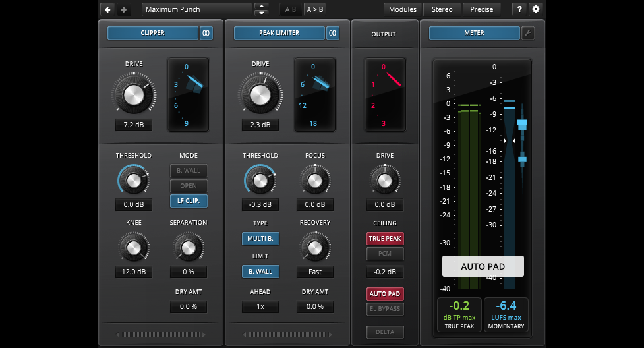Enable the True Peak ceiling mode
Image resolution: width=644 pixels, height=348 pixels.
[385, 239]
